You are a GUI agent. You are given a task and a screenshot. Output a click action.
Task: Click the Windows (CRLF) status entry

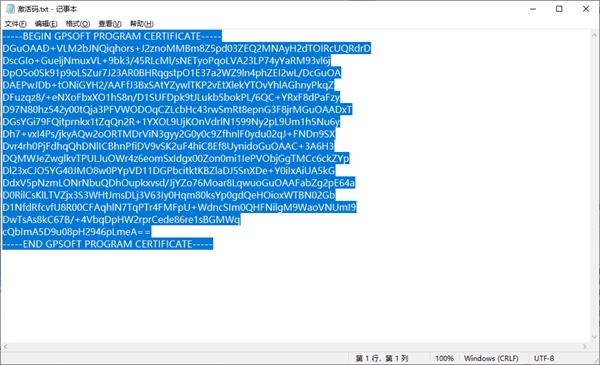[x=491, y=358]
